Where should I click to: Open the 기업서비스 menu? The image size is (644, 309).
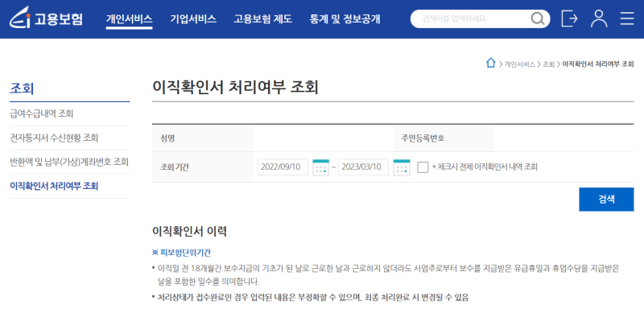193,19
